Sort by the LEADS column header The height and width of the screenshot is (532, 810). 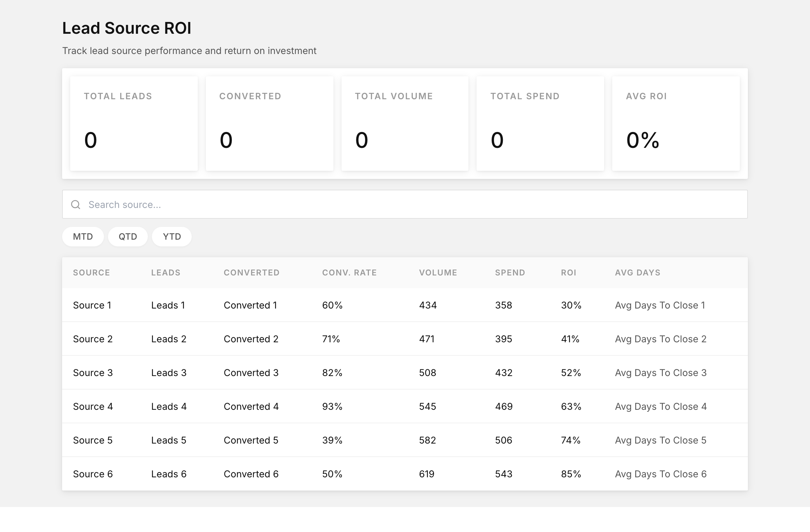click(x=166, y=273)
